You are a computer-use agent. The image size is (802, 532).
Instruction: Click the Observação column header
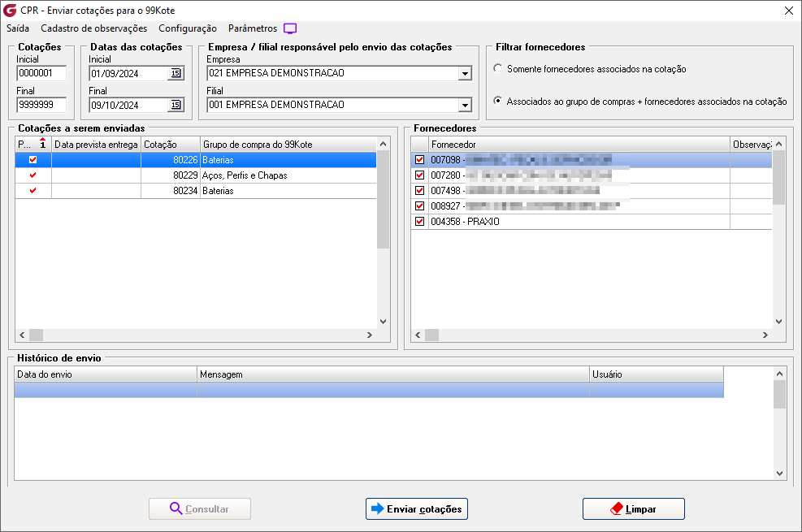click(x=751, y=144)
